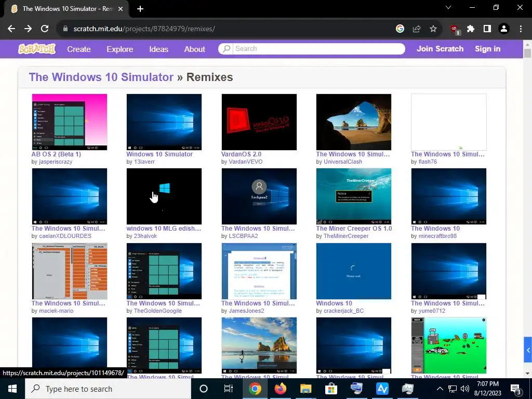532x399 pixels.
Task: Open The Windows 10 Simulator title link
Action: tap(101, 77)
